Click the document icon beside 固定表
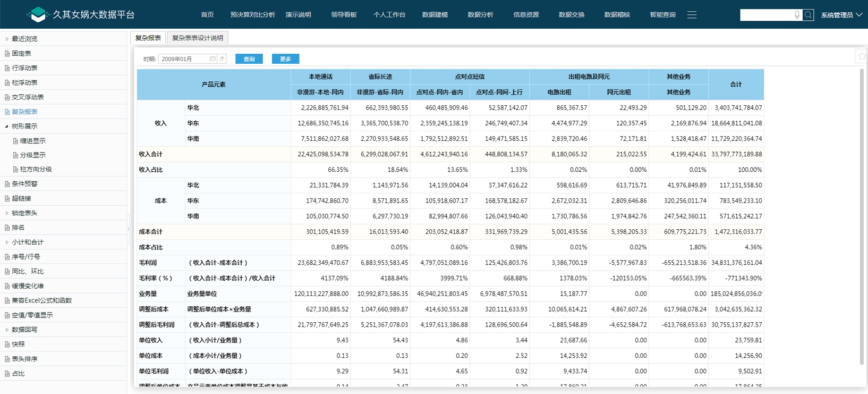868x394 pixels. pyautogui.click(x=7, y=54)
